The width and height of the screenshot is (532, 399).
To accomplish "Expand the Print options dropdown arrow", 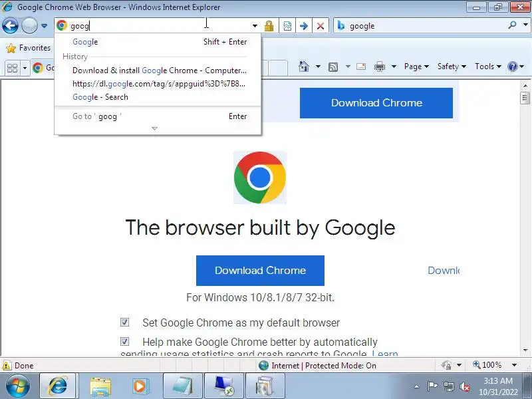I will coord(394,66).
